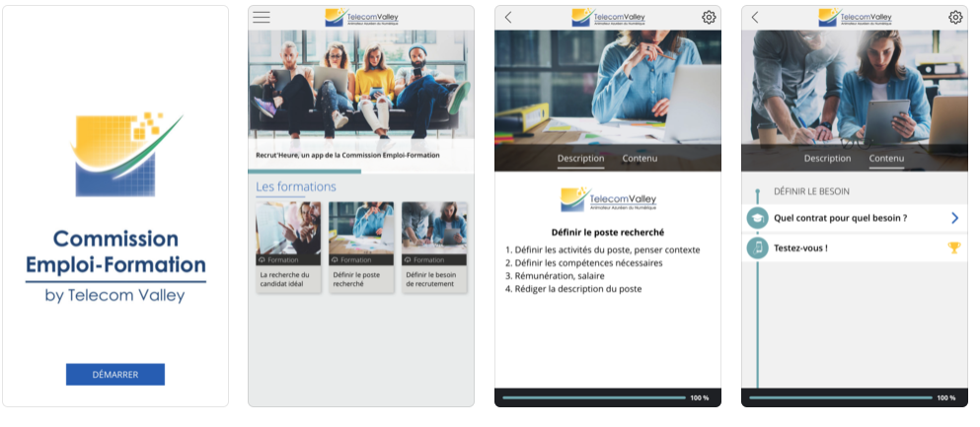
Task: Click 100 % label on Description screen
Action: tap(700, 397)
